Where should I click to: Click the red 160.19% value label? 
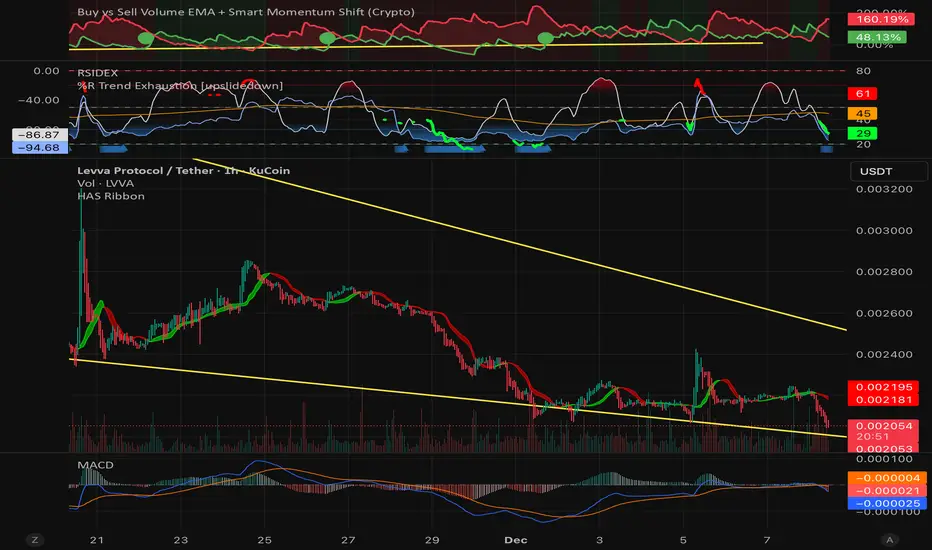[881, 20]
